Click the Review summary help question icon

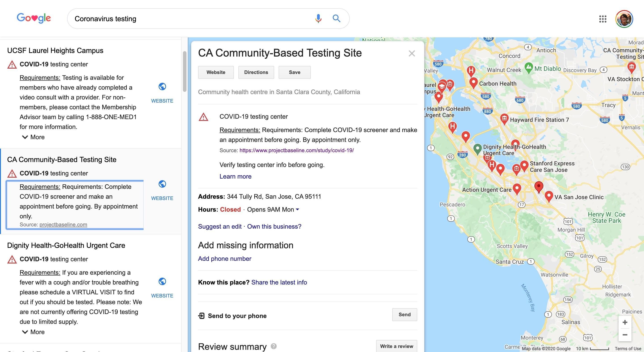click(274, 346)
